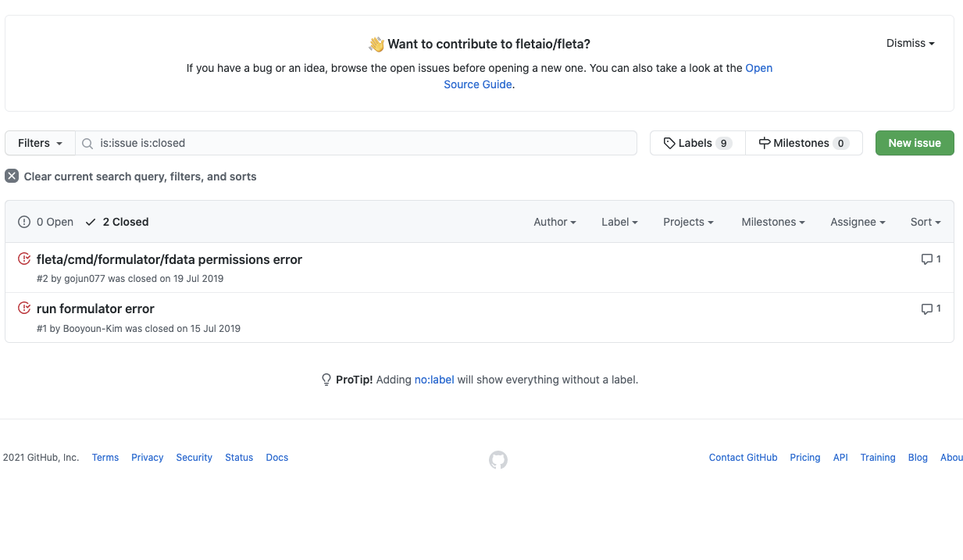Click the New issue button
The image size is (963, 560).
pyautogui.click(x=915, y=143)
